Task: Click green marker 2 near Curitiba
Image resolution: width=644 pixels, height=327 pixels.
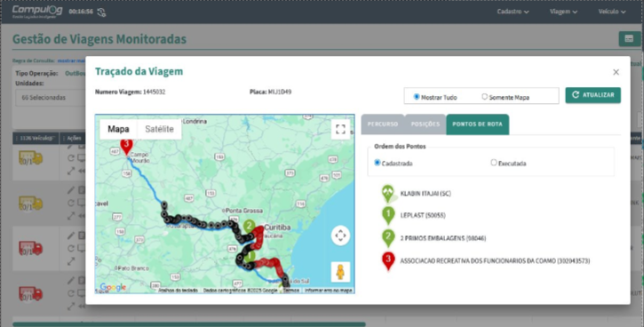Action: click(249, 226)
